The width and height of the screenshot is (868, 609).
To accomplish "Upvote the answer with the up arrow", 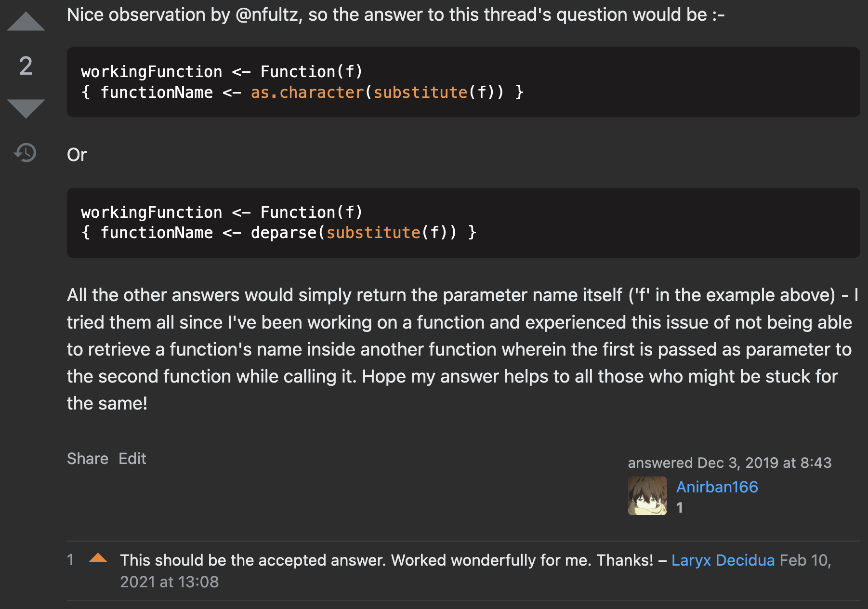I will [26, 21].
